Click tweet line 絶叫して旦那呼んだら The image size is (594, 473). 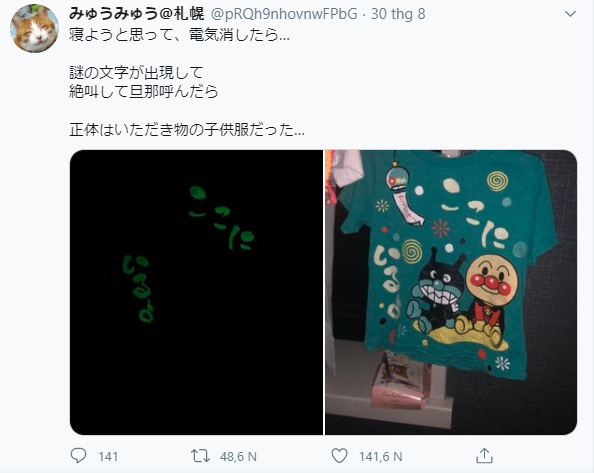[x=144, y=92]
